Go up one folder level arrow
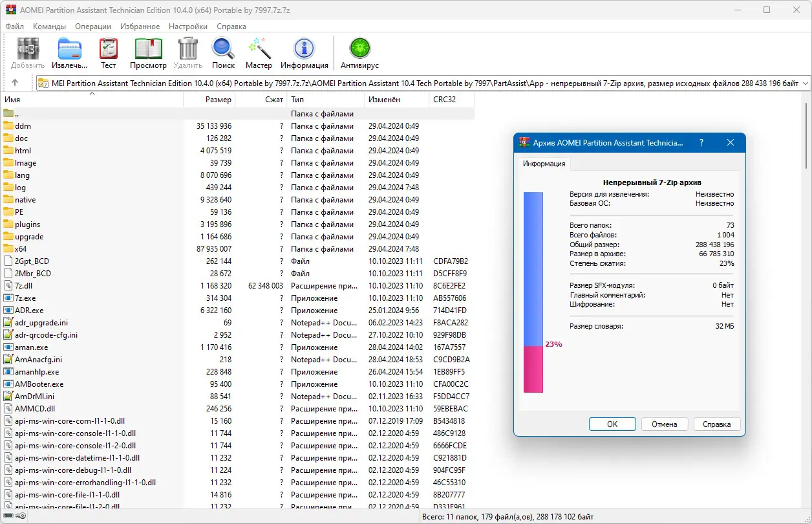 pos(15,83)
